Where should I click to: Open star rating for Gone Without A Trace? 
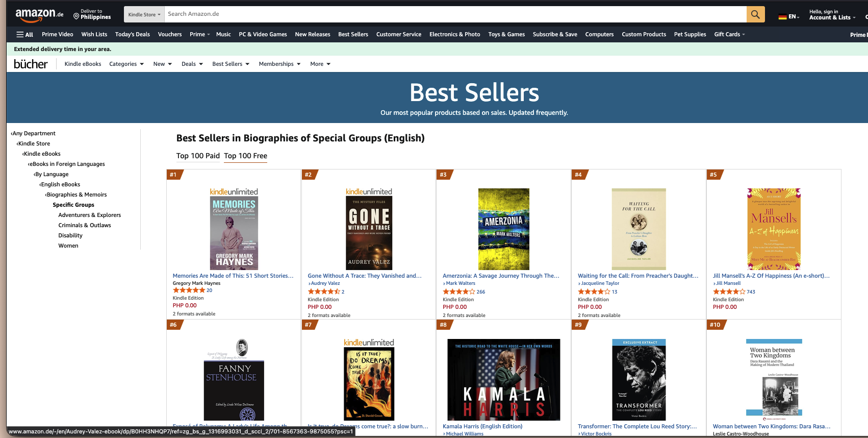(324, 291)
